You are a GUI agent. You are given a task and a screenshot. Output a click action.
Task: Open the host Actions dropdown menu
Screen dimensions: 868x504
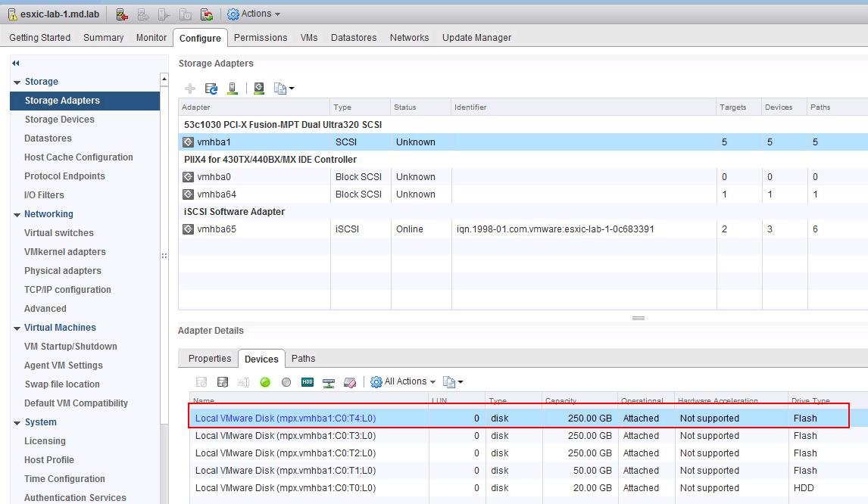coord(254,14)
